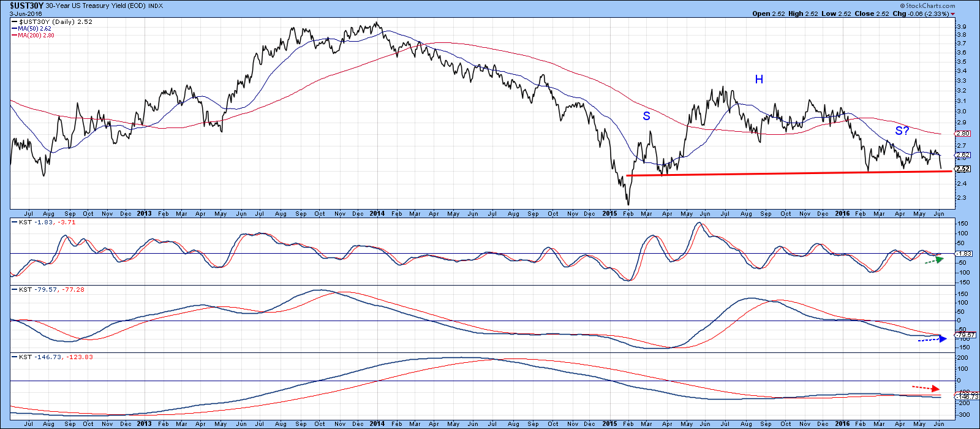Click the red dashed arrow in bottom KST panel
The width and height of the screenshot is (980, 429).
925,387
